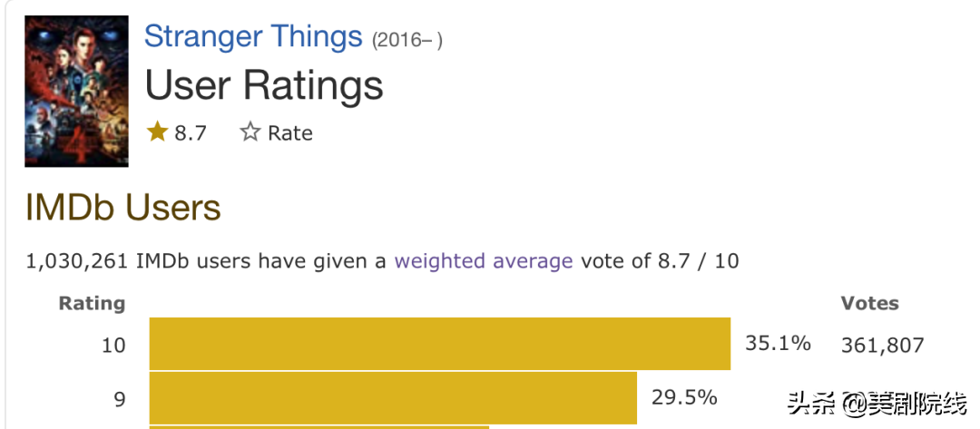Click the 35.1% percentage label
Image resolution: width=980 pixels, height=429 pixels.
(x=778, y=344)
